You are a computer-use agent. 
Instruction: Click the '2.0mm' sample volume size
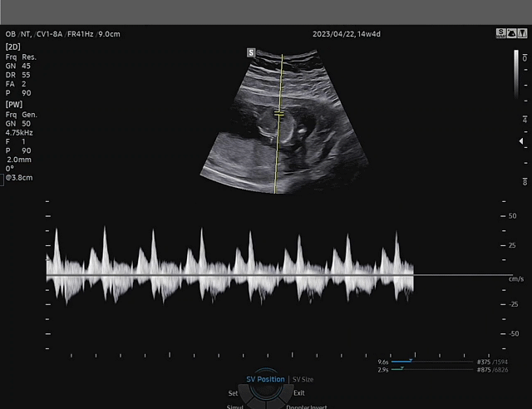tap(19, 160)
